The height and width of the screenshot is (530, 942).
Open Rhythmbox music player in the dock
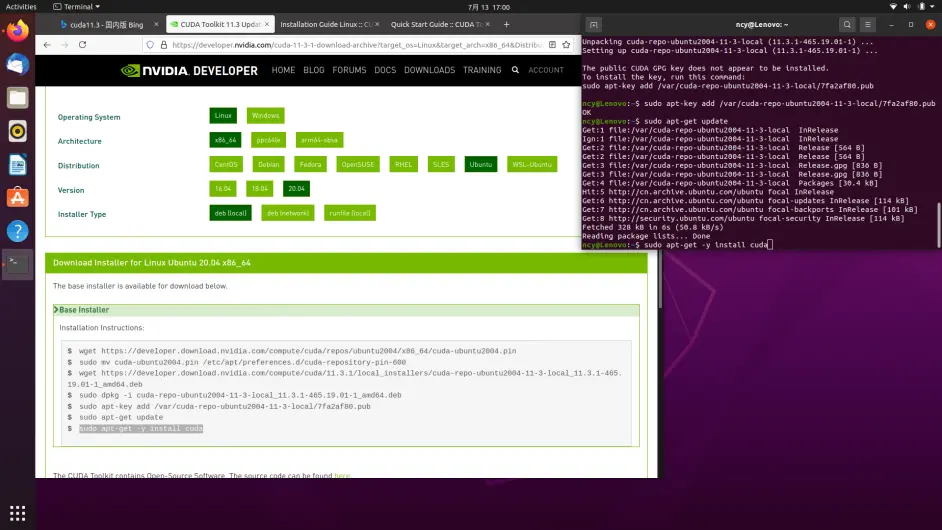tap(17, 131)
